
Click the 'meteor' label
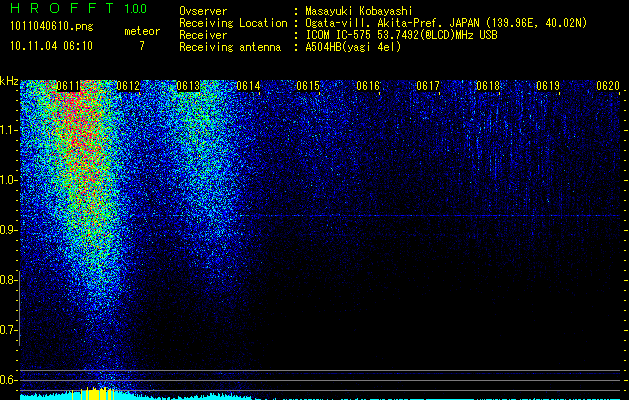coord(142,31)
